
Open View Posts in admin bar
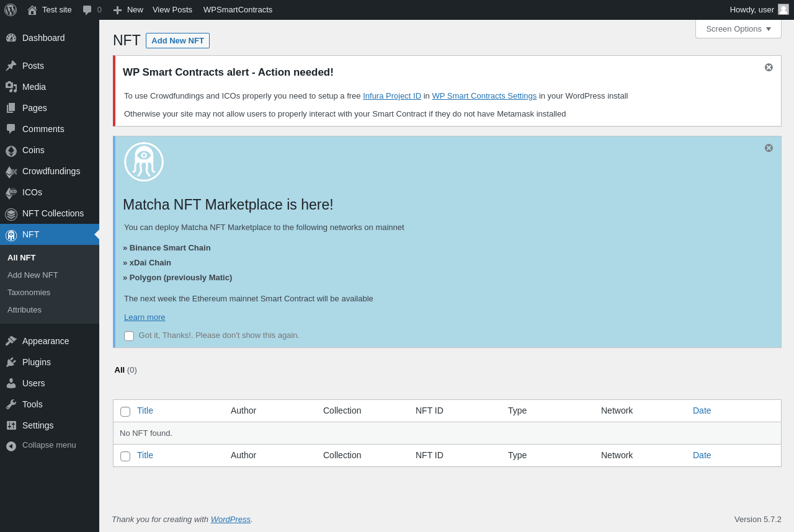(172, 10)
